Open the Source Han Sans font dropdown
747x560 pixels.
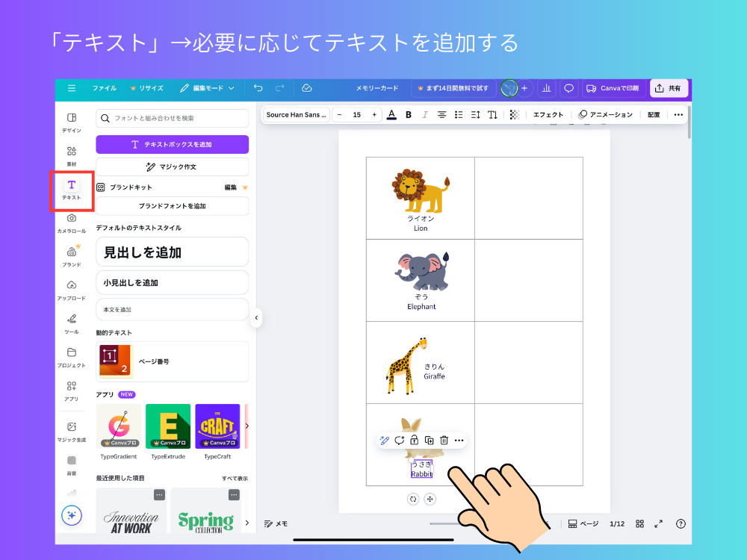point(295,114)
